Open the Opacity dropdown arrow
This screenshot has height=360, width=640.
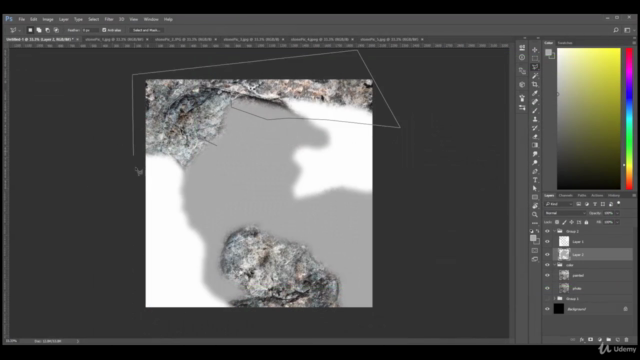[x=617, y=213]
